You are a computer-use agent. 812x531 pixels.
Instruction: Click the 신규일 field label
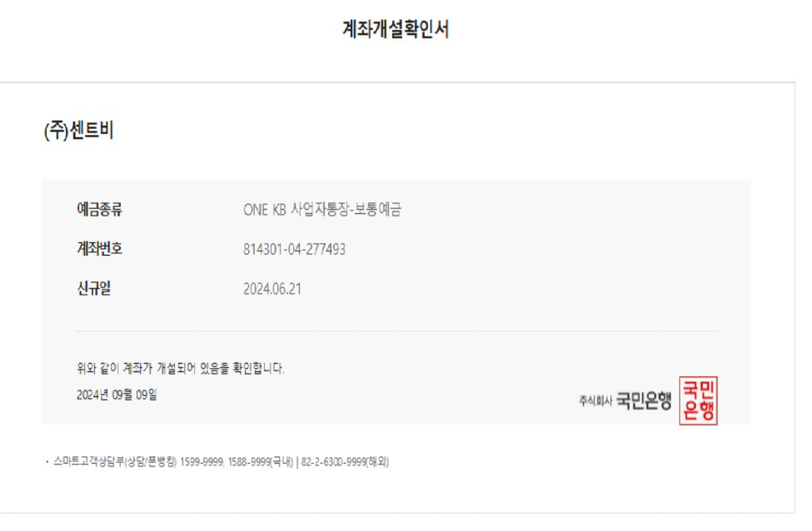(x=94, y=288)
